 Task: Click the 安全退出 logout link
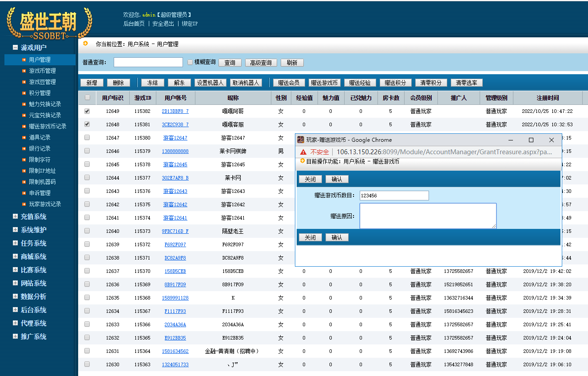161,24
